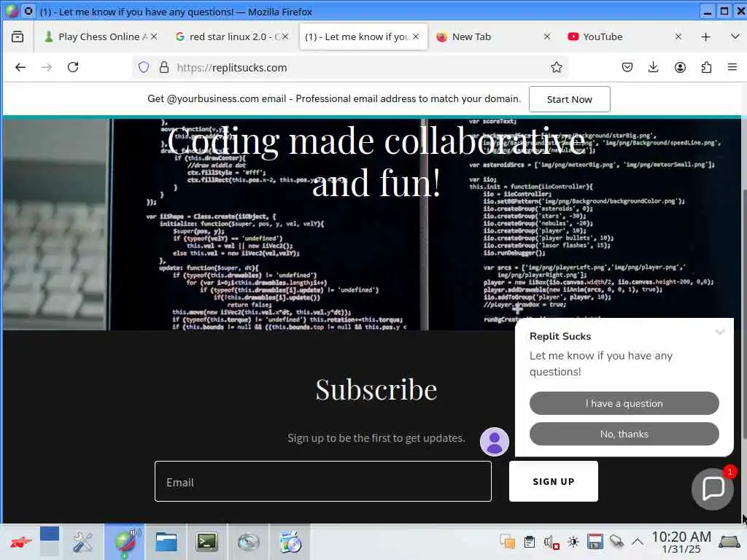
Task: Open the chat bubble launcher
Action: click(x=713, y=489)
